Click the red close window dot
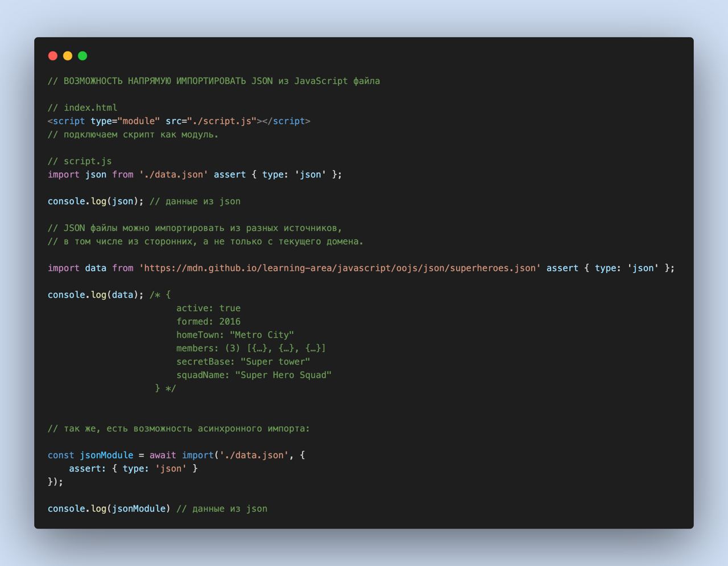The image size is (728, 566). click(53, 56)
